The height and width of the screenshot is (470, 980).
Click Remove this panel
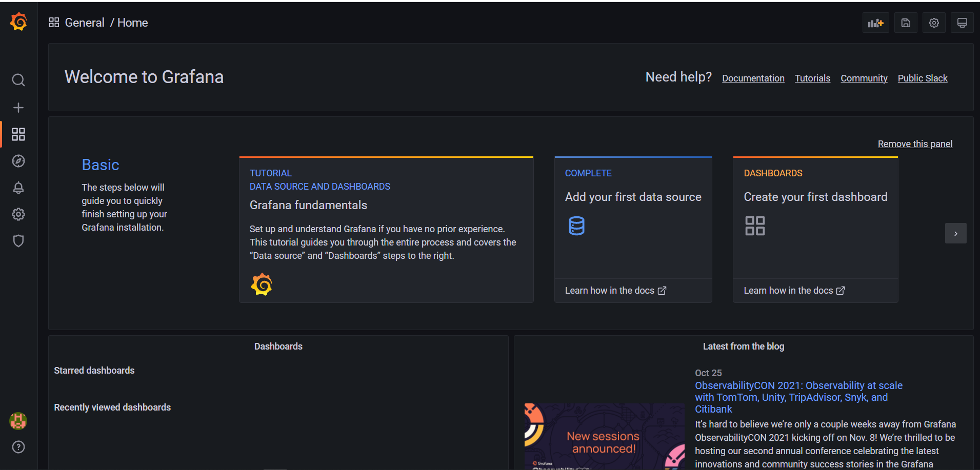915,144
